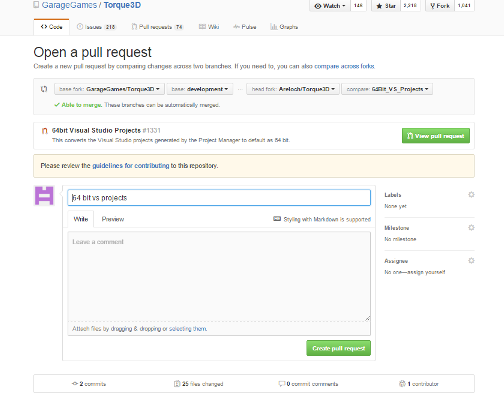Open the forks count 1,041
Screen dimensions: 504x396
click(x=464, y=6)
